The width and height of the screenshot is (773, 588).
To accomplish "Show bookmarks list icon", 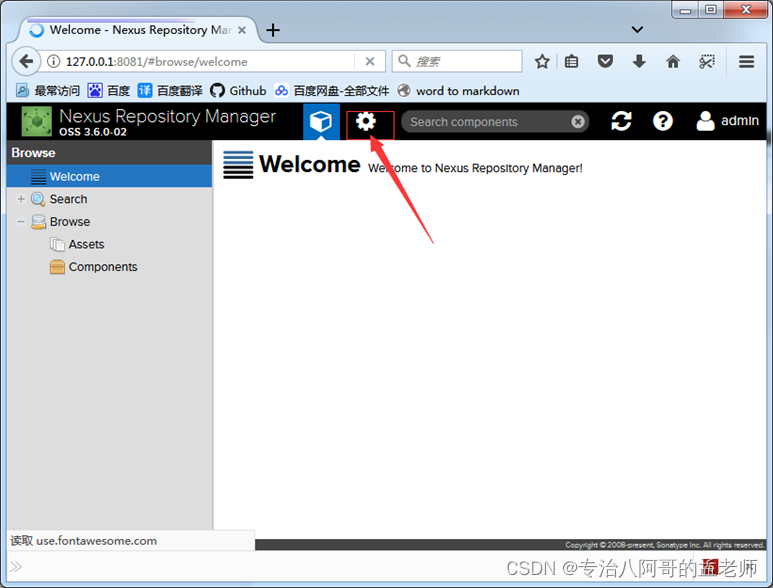I will tap(571, 62).
